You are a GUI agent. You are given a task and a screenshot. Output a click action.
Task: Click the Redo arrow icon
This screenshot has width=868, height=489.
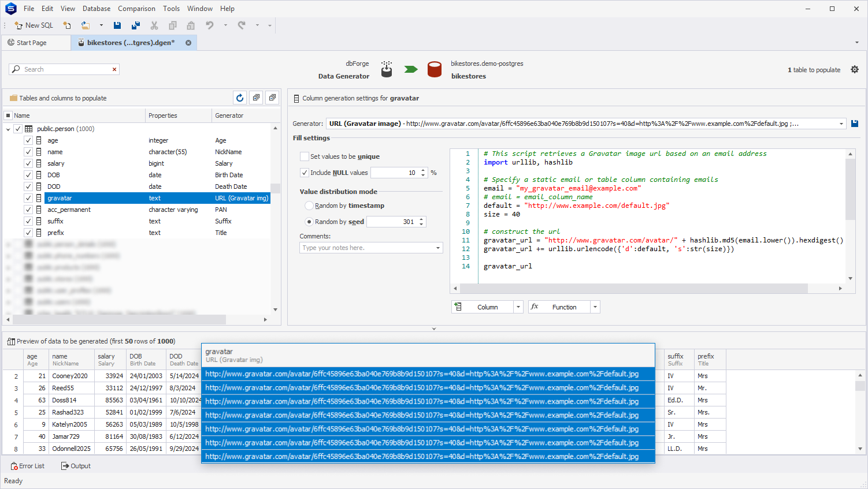click(x=242, y=25)
